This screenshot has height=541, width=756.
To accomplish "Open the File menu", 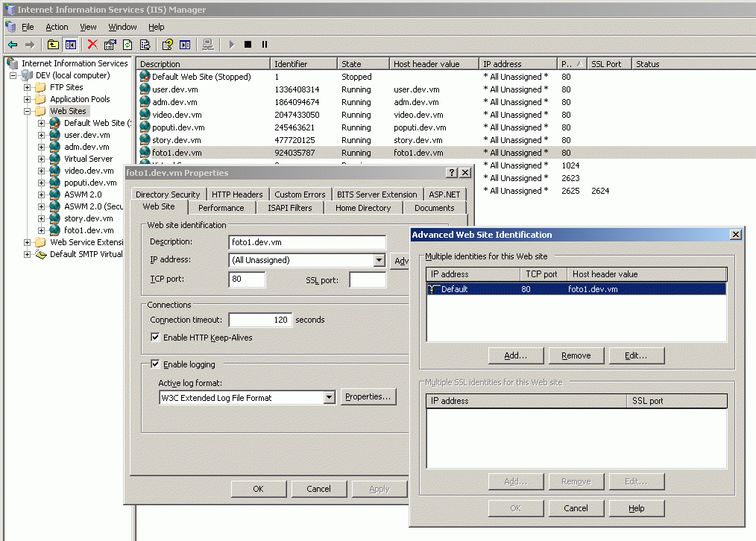I will click(x=28, y=27).
